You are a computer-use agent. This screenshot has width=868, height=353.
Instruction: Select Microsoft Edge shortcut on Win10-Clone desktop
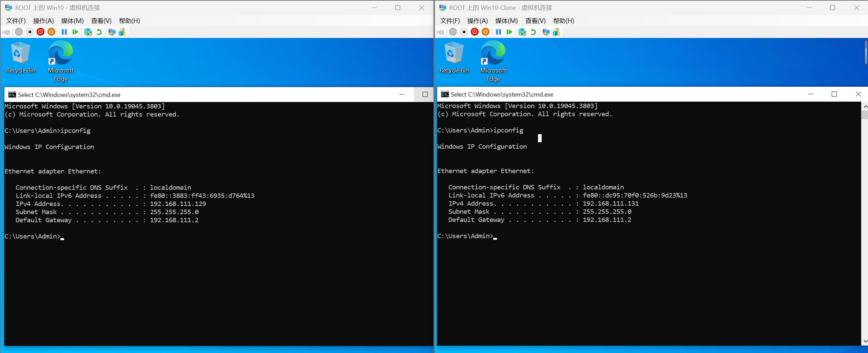click(x=493, y=61)
